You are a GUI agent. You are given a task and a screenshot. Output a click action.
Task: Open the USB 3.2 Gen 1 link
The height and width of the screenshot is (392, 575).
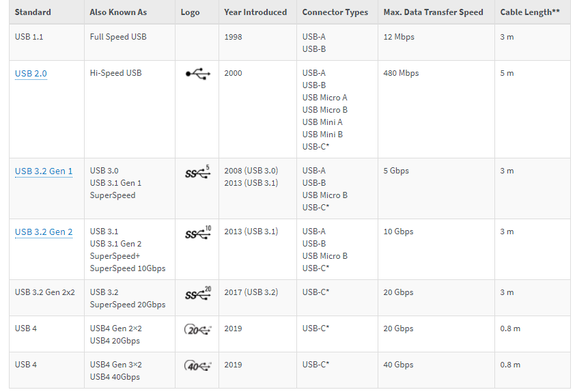click(x=44, y=171)
